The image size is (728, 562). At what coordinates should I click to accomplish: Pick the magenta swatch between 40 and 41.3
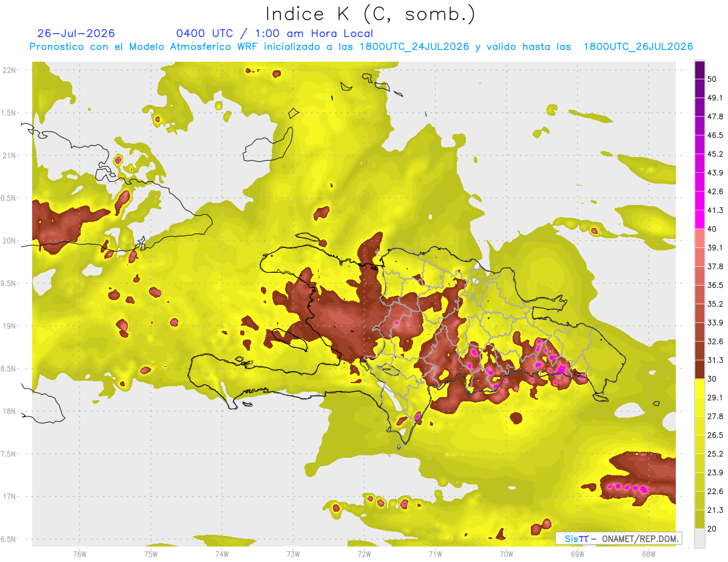click(x=699, y=219)
